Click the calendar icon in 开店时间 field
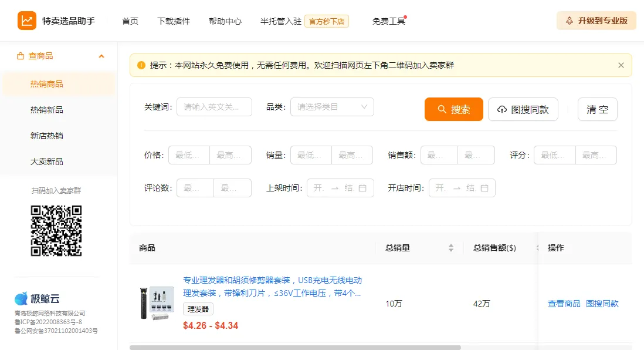 tap(484, 188)
